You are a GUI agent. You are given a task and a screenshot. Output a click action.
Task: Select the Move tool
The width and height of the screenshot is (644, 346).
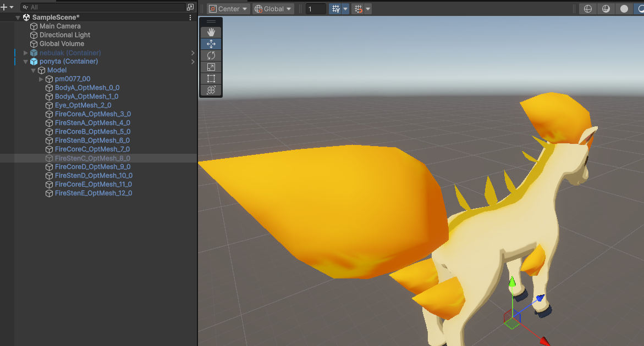(x=211, y=44)
